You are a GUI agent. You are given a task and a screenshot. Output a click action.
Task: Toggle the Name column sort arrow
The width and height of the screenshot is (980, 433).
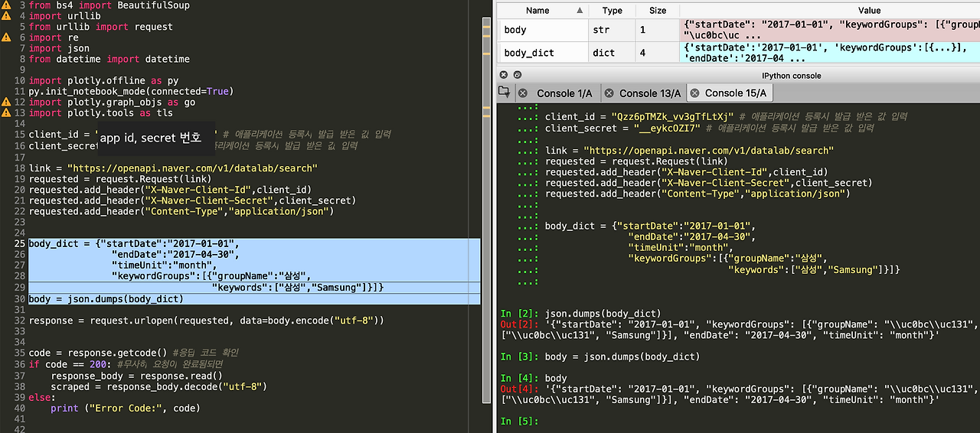pos(580,11)
